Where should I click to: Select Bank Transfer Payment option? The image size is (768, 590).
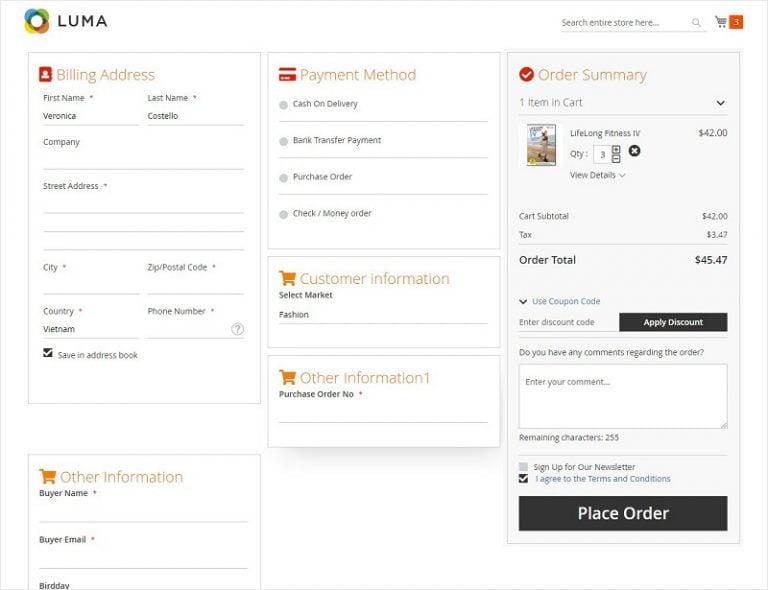(284, 141)
